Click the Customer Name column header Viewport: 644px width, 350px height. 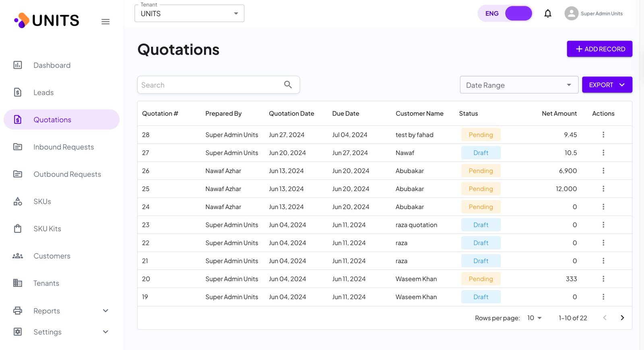pos(419,113)
